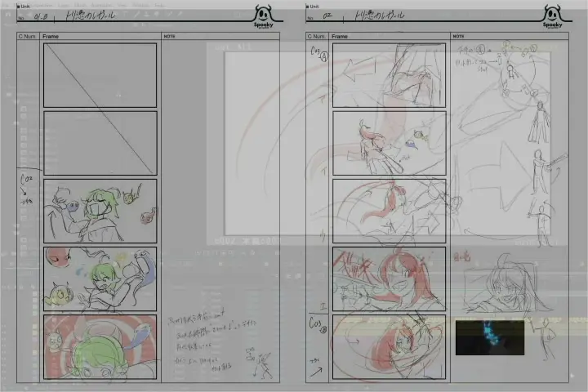
Task: Select the third right-sheet frame with swirling red hair
Action: (390, 212)
